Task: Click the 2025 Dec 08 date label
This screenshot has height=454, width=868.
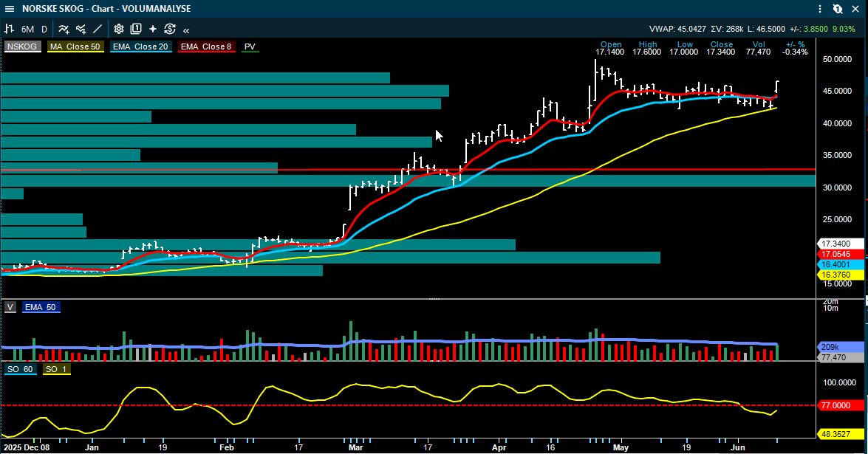Action: (27, 447)
